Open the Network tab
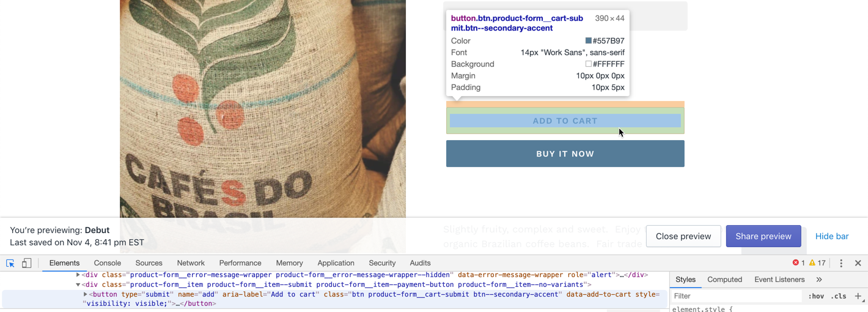This screenshot has width=868, height=312. coord(191,263)
